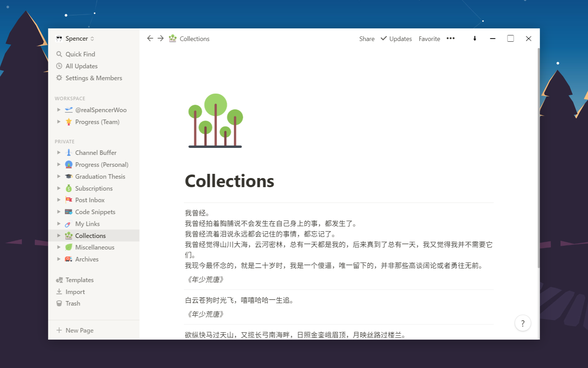Image resolution: width=588 pixels, height=368 pixels.
Task: Click the Quick Find search icon
Action: click(59, 54)
